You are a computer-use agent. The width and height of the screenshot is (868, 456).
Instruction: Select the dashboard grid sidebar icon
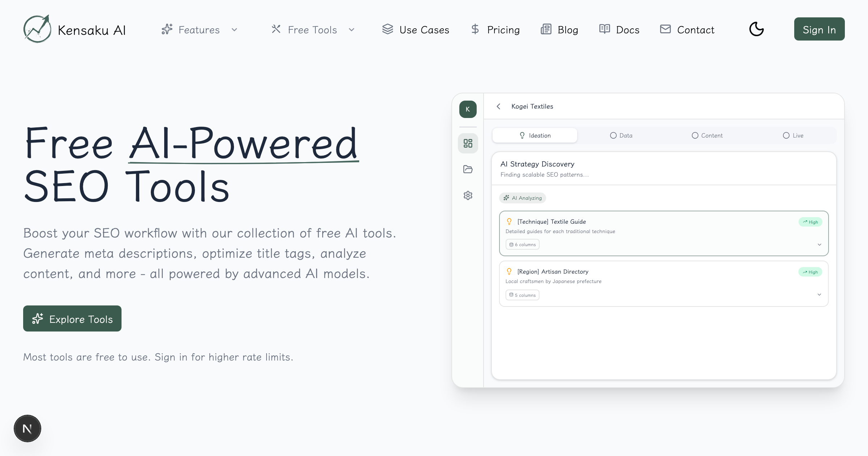tap(468, 143)
